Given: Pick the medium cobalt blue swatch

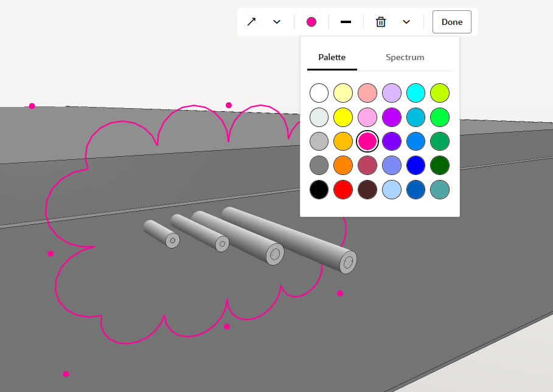Looking at the screenshot, I should pyautogui.click(x=416, y=190).
